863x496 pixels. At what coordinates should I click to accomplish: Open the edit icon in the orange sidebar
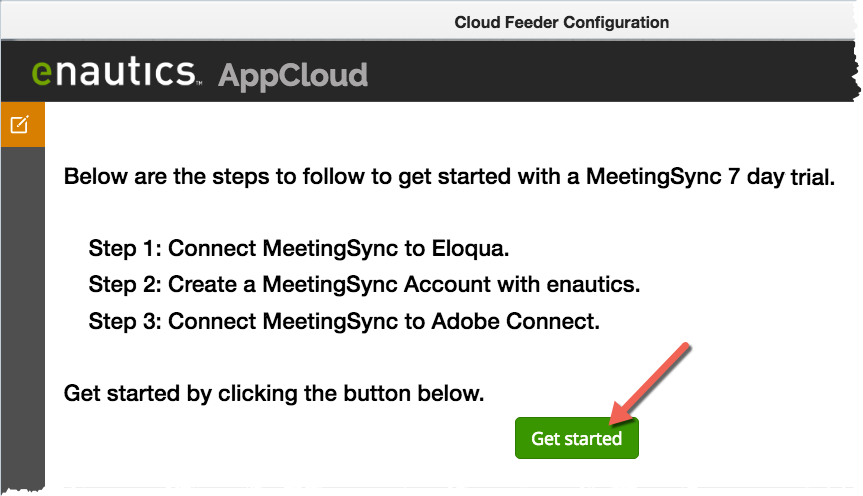[x=20, y=124]
